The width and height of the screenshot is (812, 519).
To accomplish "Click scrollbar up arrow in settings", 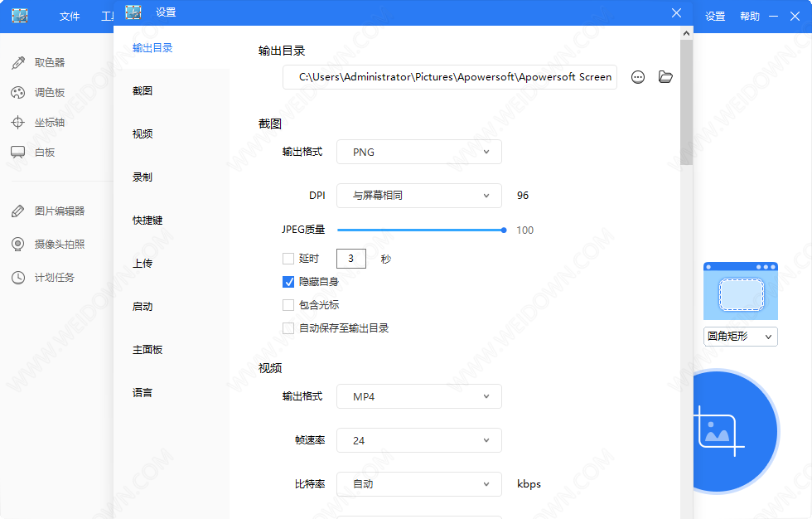I will point(686,33).
